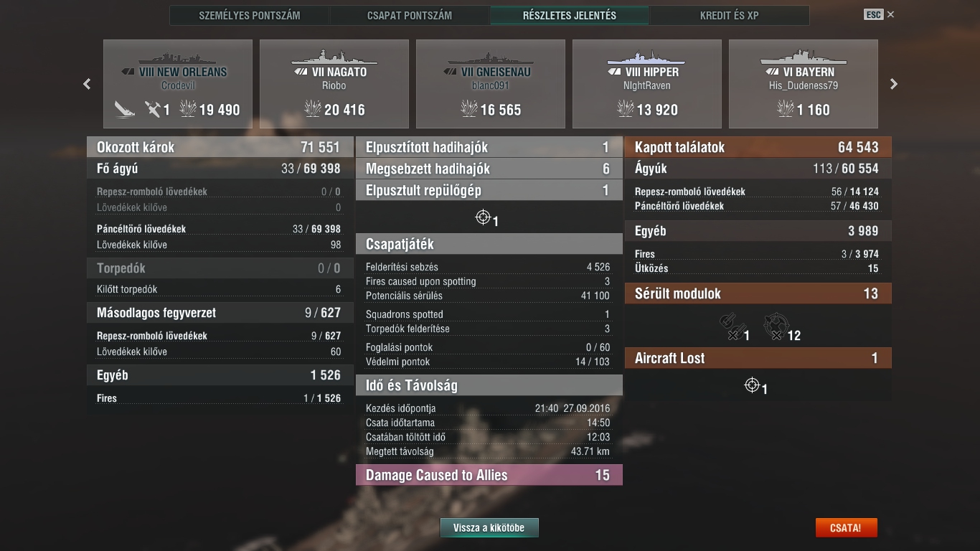Viewport: 980px width, 551px height.
Task: Click the crosshair icon under Elpusztult repülőgép
Action: pos(483,217)
